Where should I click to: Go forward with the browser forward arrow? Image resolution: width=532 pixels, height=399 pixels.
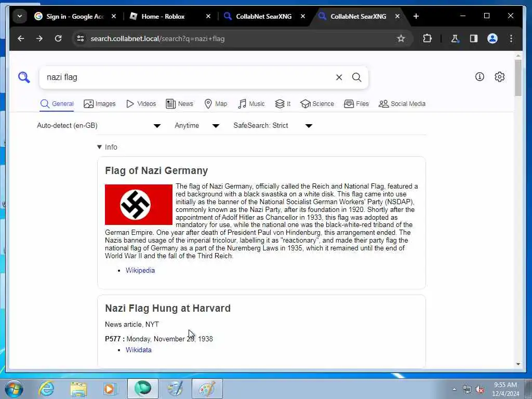39,38
